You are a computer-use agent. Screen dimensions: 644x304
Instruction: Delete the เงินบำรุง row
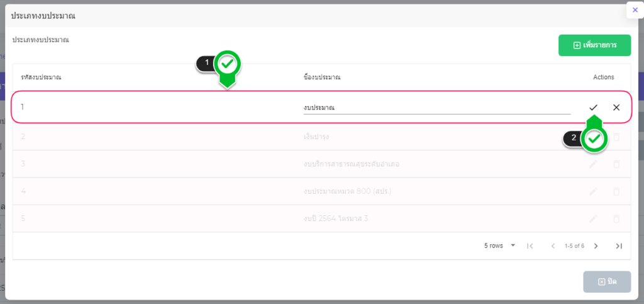616,137
